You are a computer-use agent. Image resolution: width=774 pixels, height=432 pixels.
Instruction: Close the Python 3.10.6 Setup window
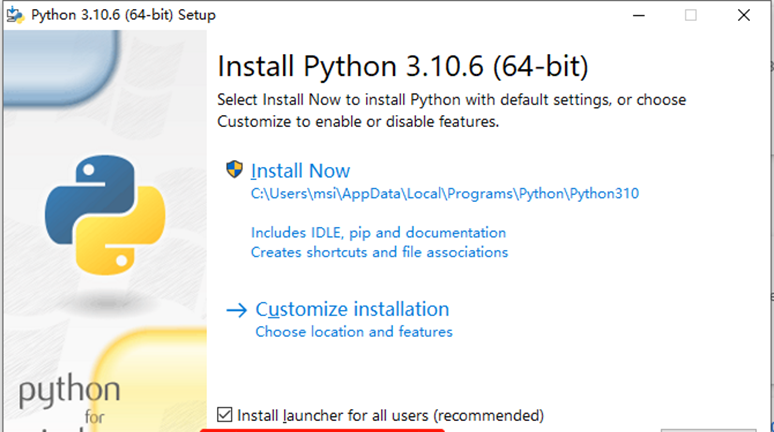(x=744, y=15)
